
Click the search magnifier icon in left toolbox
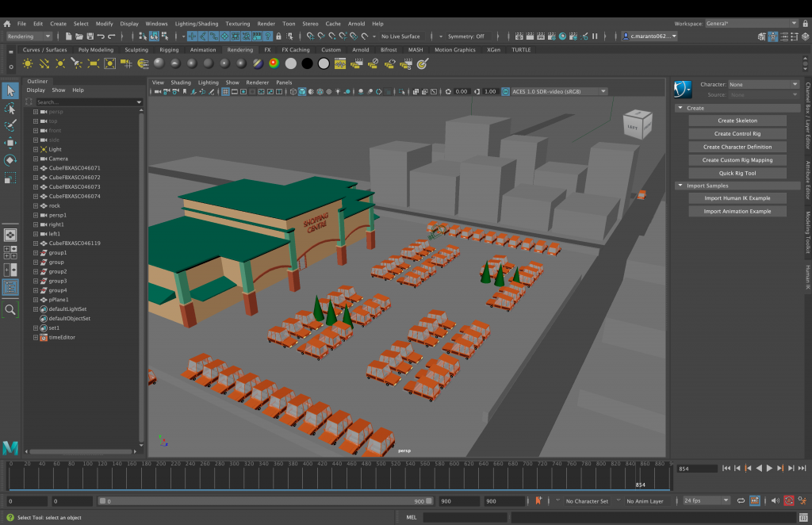coord(10,309)
